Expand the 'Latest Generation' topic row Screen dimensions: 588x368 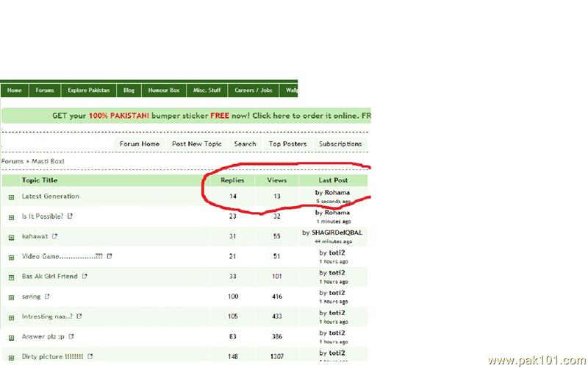click(11, 197)
